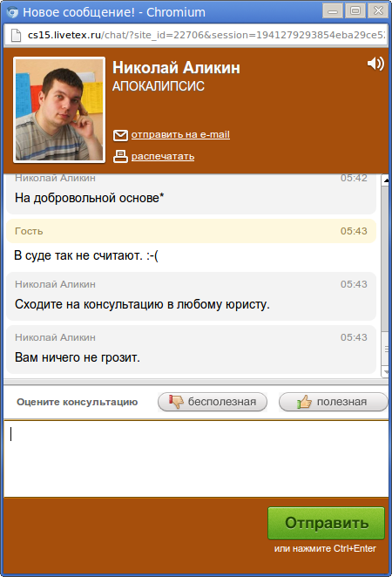The image size is (392, 577).
Task: Send the message with Отправить button
Action: pyautogui.click(x=326, y=523)
